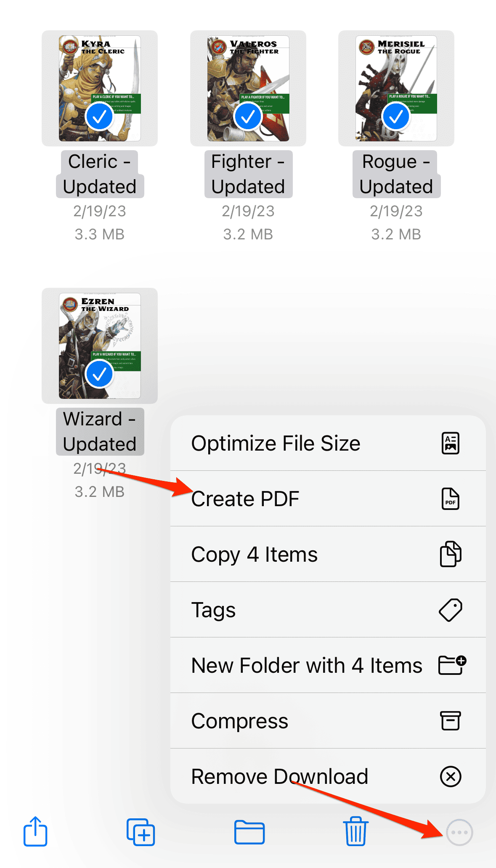This screenshot has width=496, height=868.
Task: Click the archive box icon beside Compress
Action: [450, 721]
